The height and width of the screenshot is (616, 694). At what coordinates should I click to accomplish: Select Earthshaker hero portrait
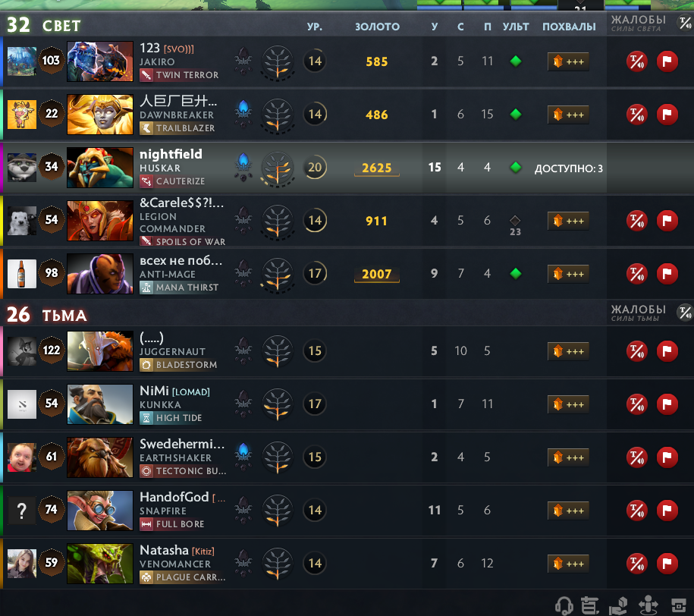click(x=100, y=457)
